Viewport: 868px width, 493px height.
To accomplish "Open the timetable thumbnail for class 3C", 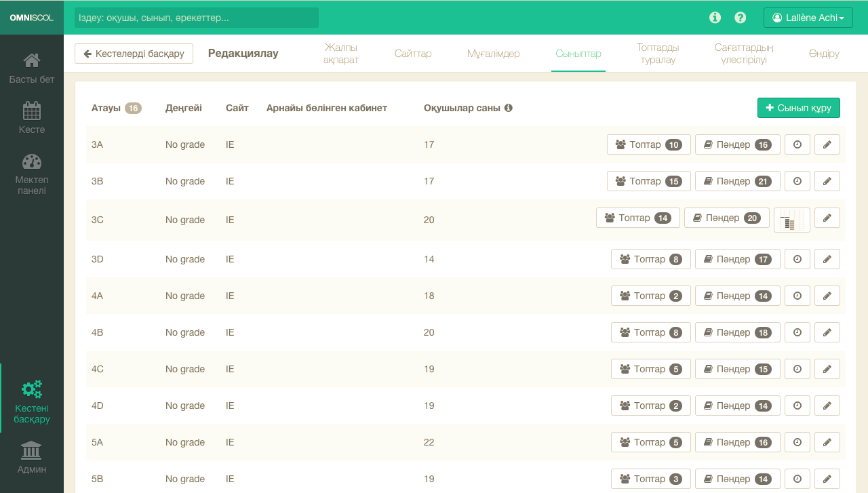I will click(x=791, y=220).
